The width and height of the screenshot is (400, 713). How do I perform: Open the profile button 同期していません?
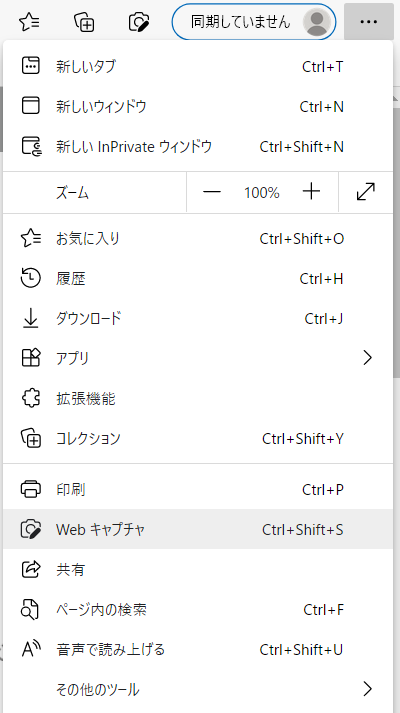point(254,21)
